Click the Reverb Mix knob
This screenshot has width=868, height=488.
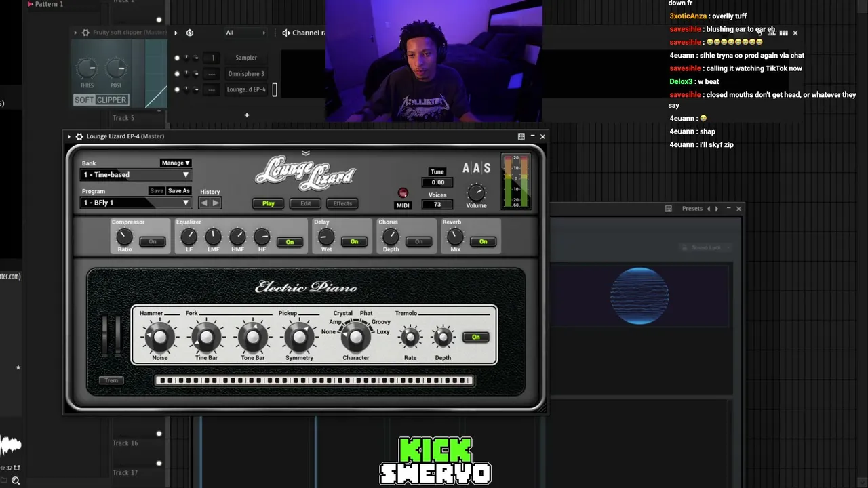coord(455,237)
